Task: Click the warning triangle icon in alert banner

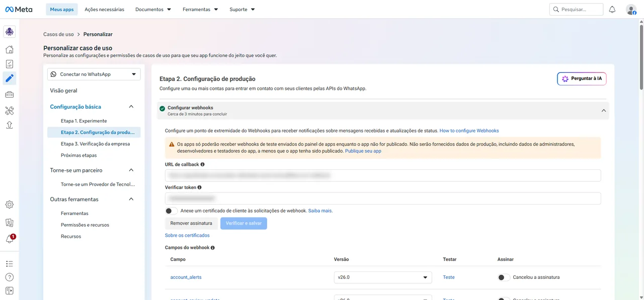Action: (172, 144)
